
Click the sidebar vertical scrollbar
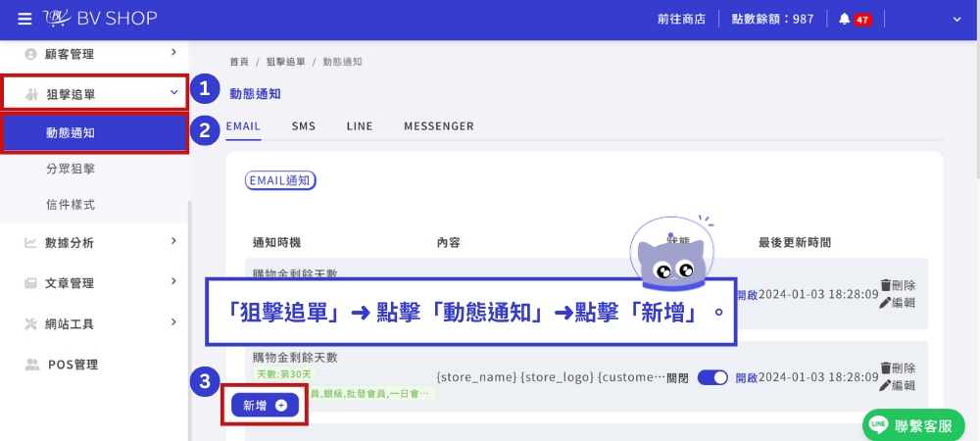pyautogui.click(x=189, y=319)
